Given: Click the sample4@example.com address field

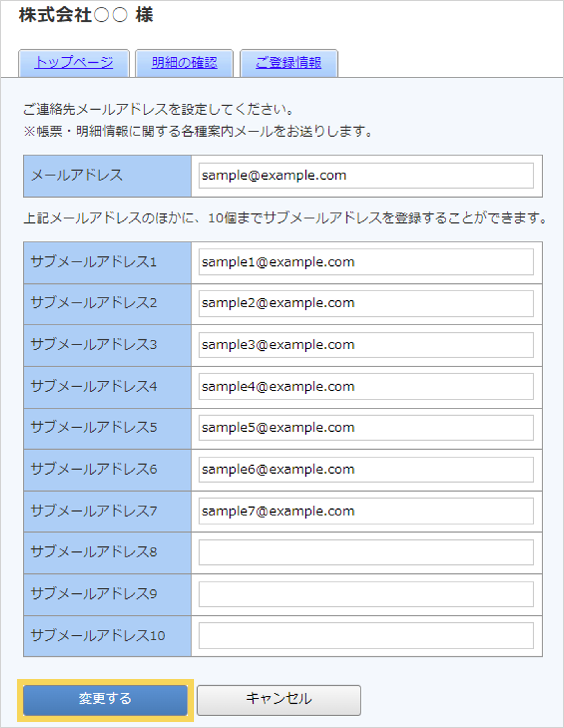Looking at the screenshot, I should click(x=367, y=387).
